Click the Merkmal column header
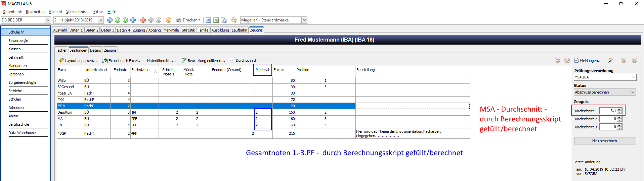The height and width of the screenshot is (181, 644). (x=262, y=70)
